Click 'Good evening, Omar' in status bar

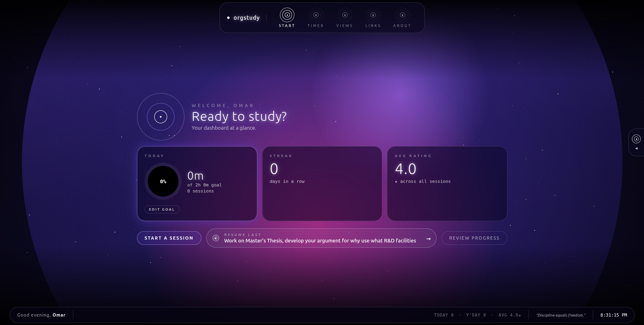[41, 315]
